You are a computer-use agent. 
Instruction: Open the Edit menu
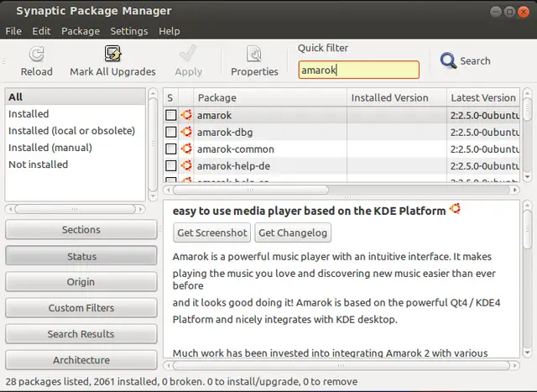point(41,31)
